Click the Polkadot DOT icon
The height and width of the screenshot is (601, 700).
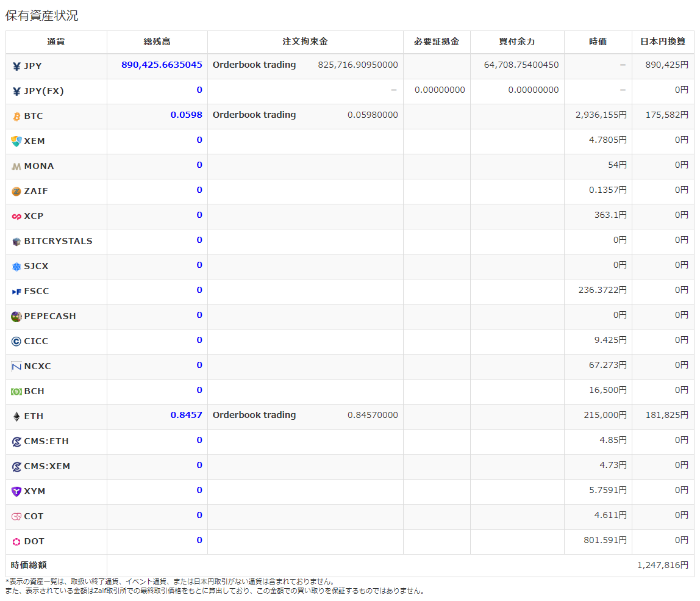point(16,542)
